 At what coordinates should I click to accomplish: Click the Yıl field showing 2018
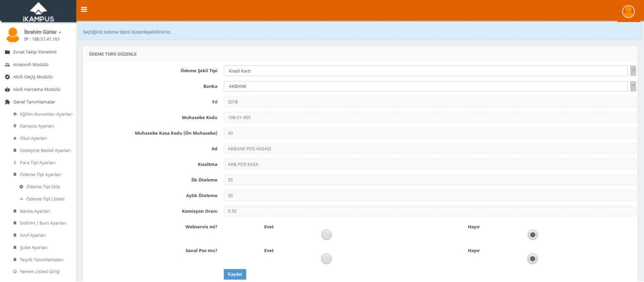pyautogui.click(x=430, y=102)
